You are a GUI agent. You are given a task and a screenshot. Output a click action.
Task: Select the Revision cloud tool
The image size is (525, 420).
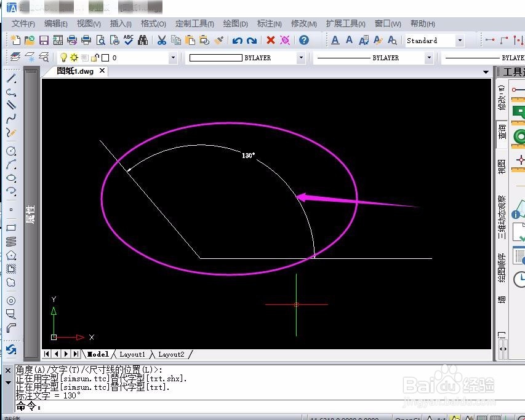point(11,283)
